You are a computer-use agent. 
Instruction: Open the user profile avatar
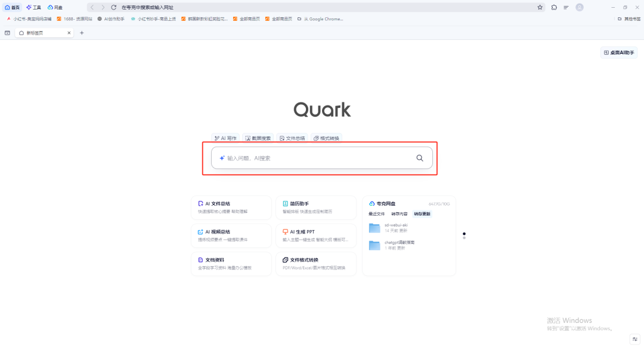click(x=580, y=7)
